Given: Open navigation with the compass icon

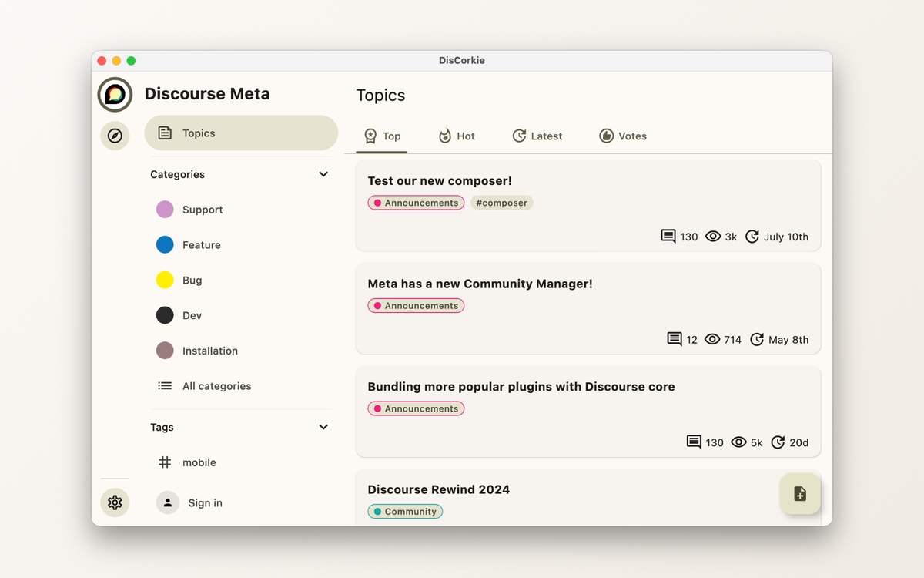Looking at the screenshot, I should (115, 136).
